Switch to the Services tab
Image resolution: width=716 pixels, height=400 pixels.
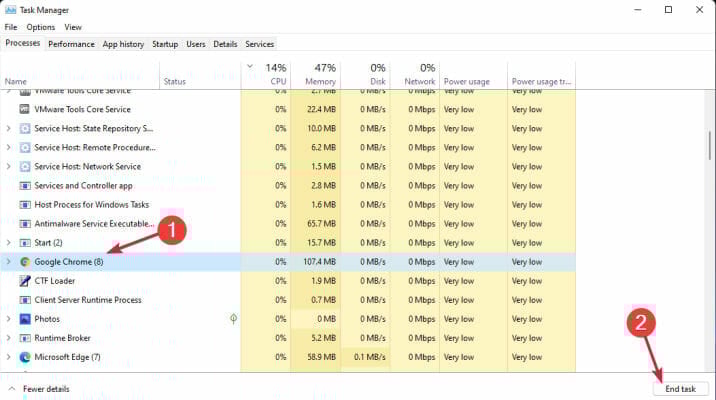tap(259, 44)
